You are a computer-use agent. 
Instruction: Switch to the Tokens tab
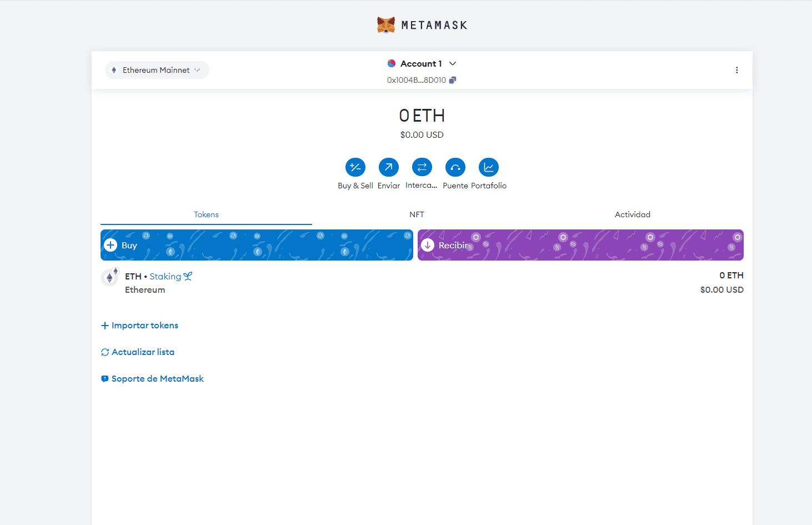click(206, 214)
